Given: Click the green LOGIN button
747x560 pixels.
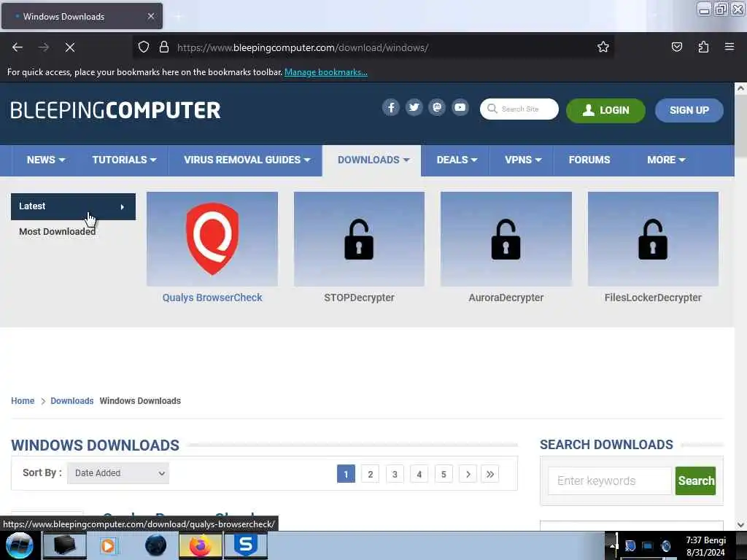Looking at the screenshot, I should click(605, 110).
